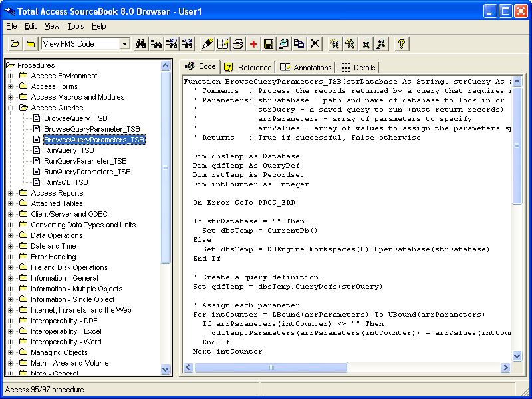
Task: Expand the Access Forms folder
Action: tap(10, 86)
